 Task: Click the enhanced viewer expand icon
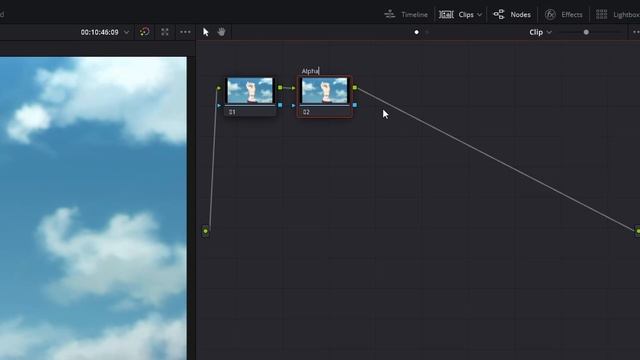pyautogui.click(x=165, y=32)
